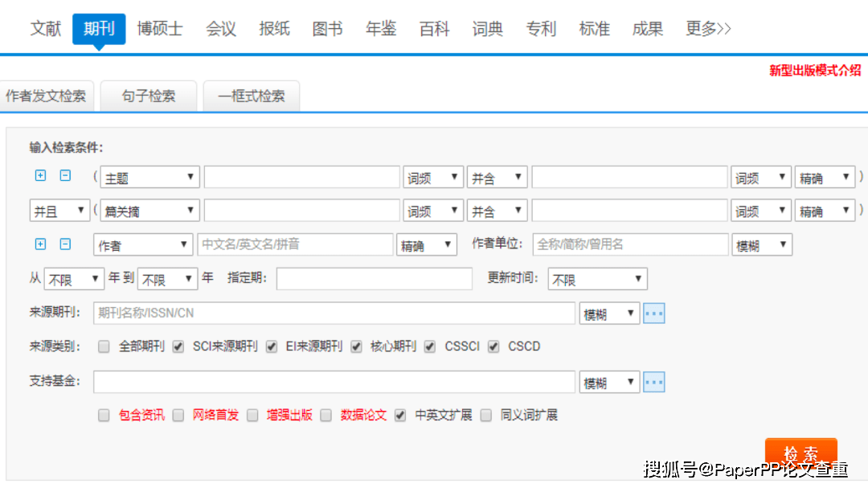The height and width of the screenshot is (488, 868).
Task: Open the 更多>> link
Action: (708, 29)
